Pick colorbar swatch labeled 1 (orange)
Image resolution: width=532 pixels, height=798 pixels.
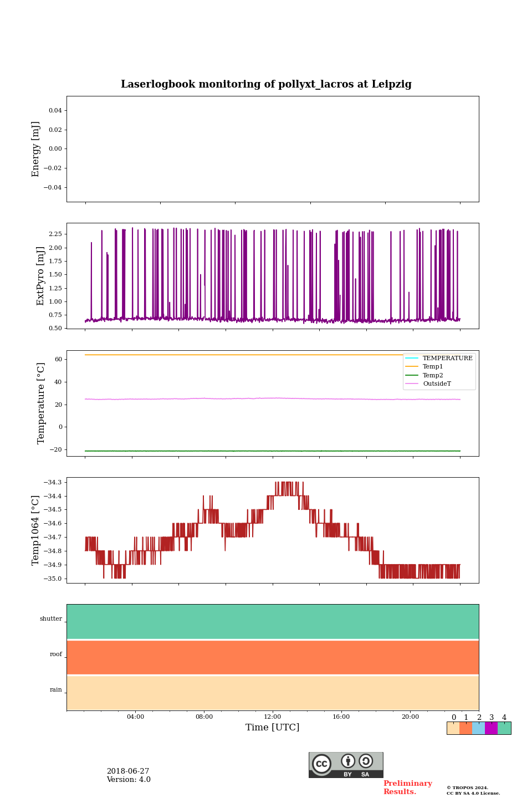pyautogui.click(x=465, y=728)
